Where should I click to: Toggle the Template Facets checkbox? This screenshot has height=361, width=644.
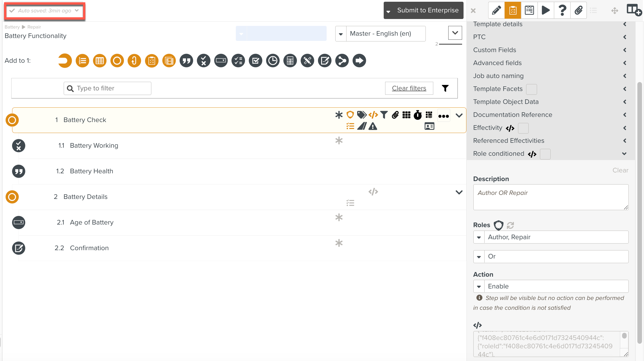tap(531, 89)
